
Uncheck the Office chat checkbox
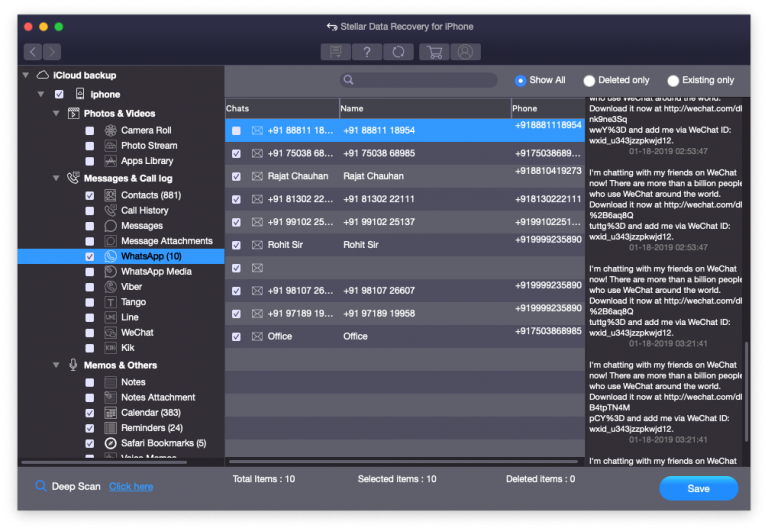coord(236,337)
